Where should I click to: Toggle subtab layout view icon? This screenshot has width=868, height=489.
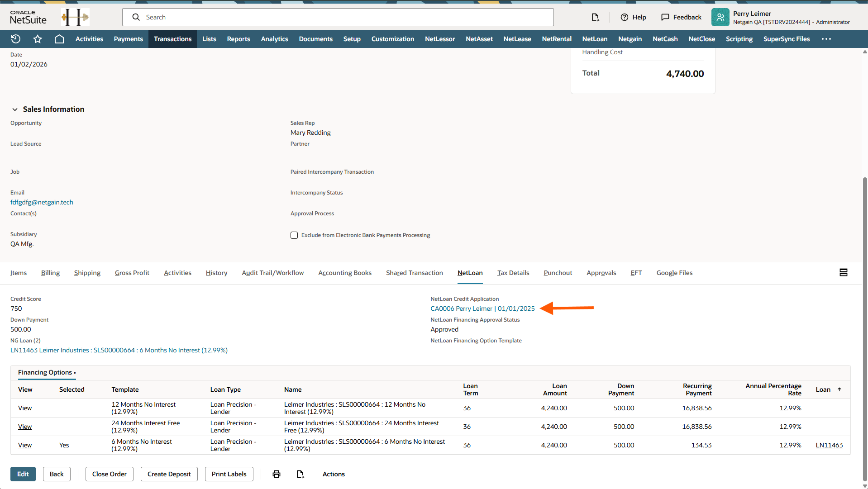coord(844,272)
